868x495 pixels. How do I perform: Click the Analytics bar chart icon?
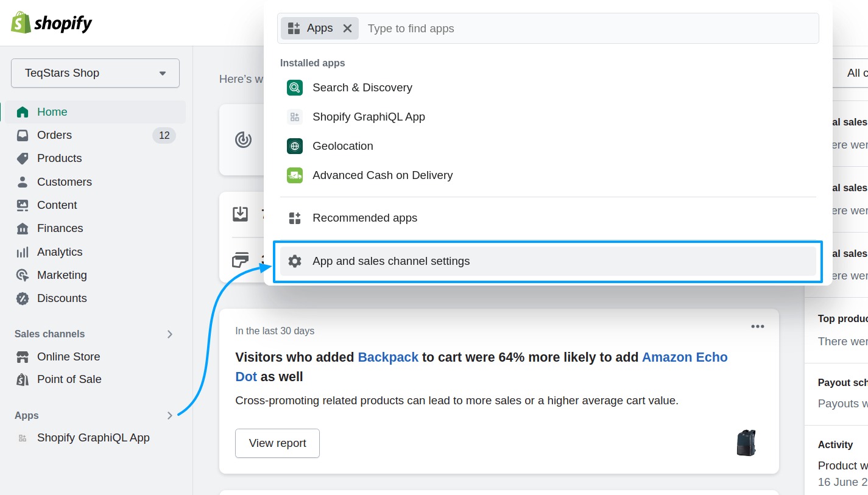coord(23,252)
